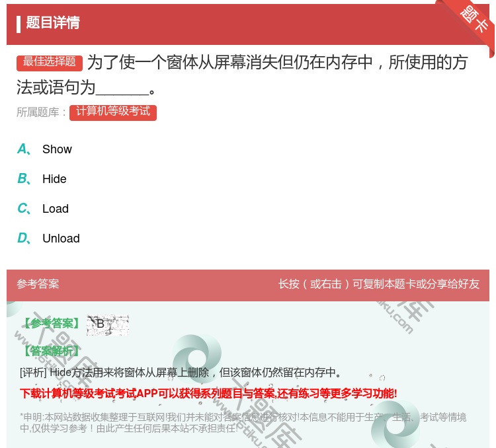Select answer option D Unload
This screenshot has width=496, height=448.
[x=48, y=239]
